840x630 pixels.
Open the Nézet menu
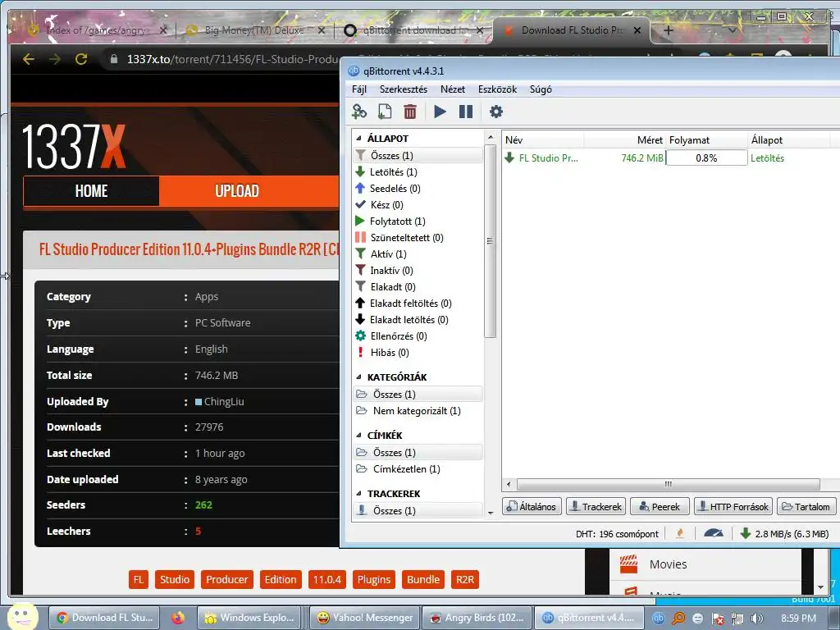453,89
